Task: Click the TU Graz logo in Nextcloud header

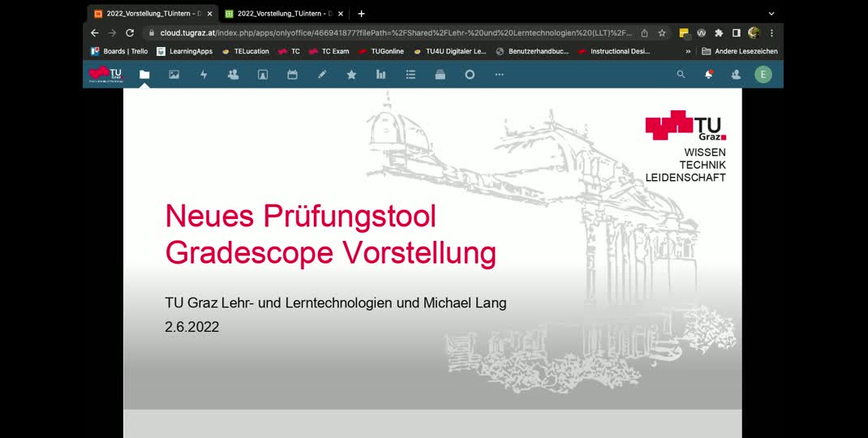Action: point(105,74)
